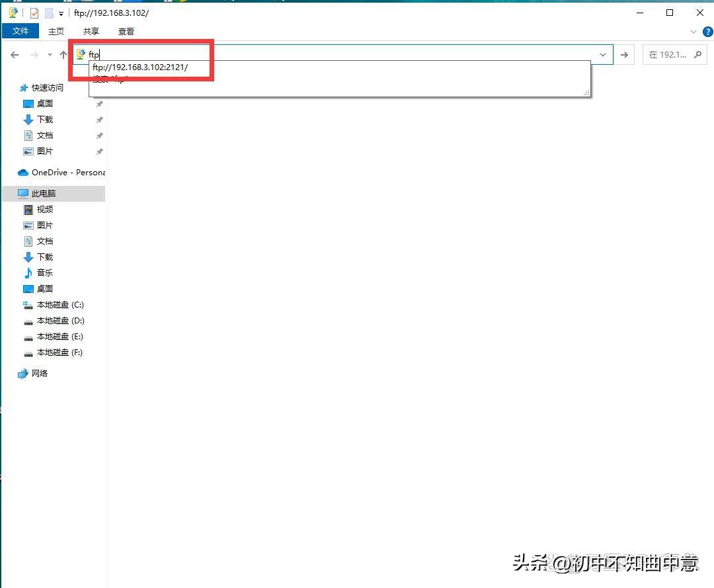Open 本地磁盘 (F:)
This screenshot has height=588, width=714.
59,353
